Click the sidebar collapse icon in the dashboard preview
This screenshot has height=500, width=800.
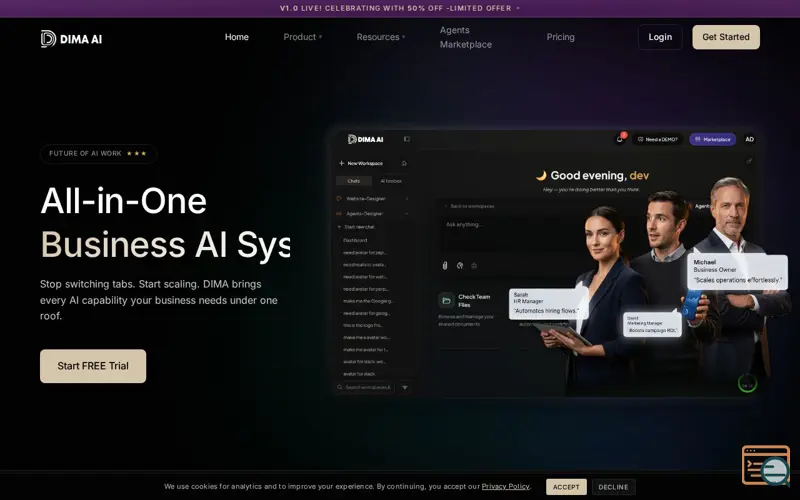[x=407, y=139]
